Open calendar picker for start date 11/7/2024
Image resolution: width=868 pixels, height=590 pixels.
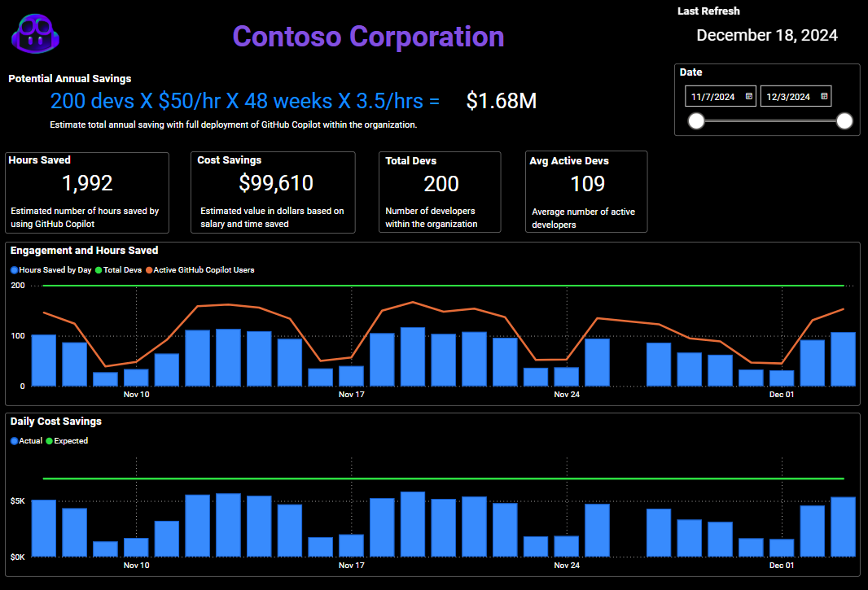tap(749, 96)
